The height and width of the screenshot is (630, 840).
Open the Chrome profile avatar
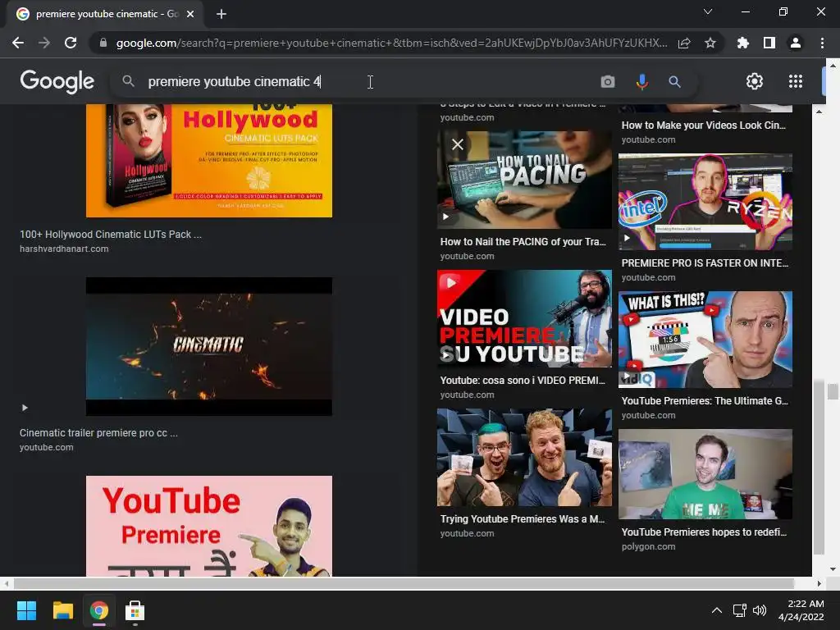click(x=796, y=43)
